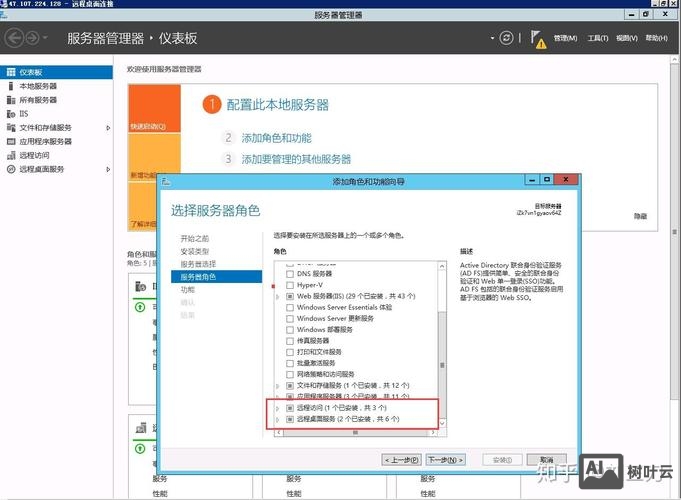Image resolution: width=681 pixels, height=500 pixels.
Task: Open the notifications flag with warning
Action: (538, 39)
